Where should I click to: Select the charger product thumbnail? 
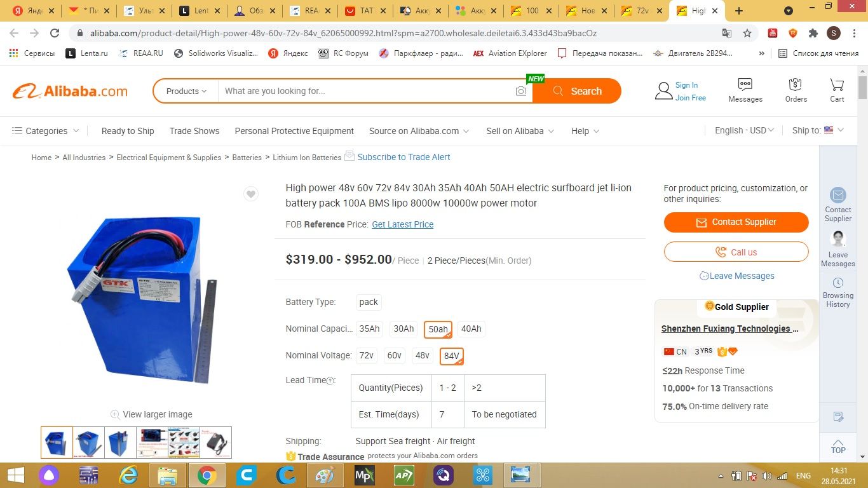[x=215, y=442]
